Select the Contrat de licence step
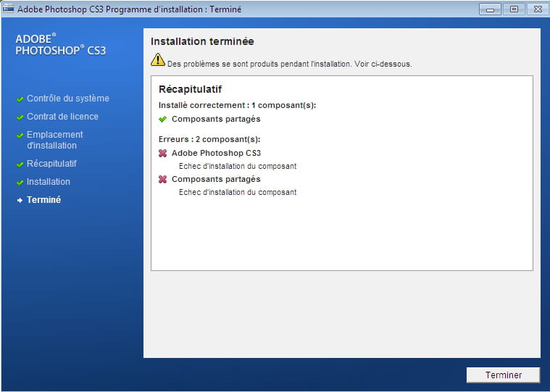The width and height of the screenshot is (550, 392). (62, 117)
